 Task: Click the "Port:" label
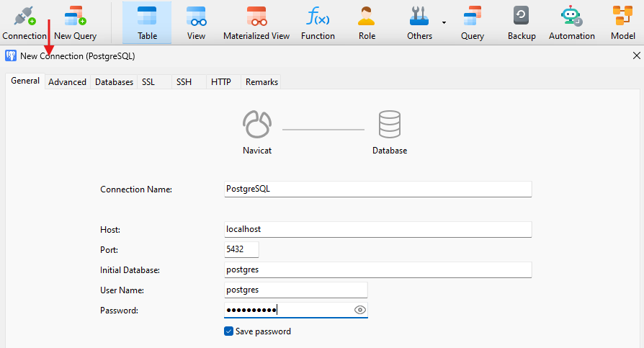tap(109, 250)
